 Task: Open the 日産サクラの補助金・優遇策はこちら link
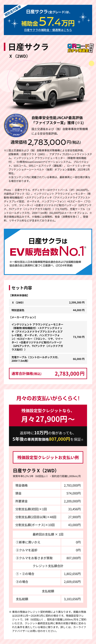pos(48,30)
